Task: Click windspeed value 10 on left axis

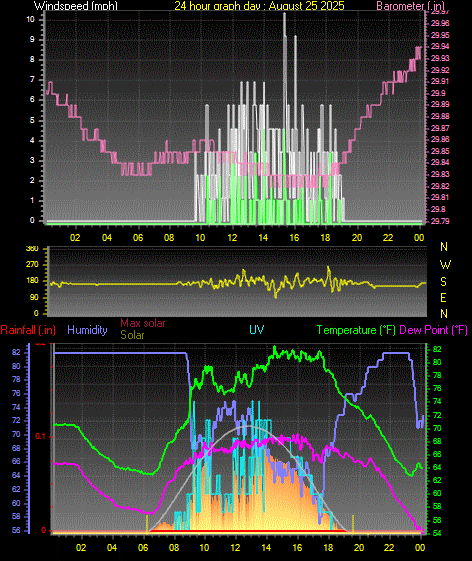Action: click(30, 19)
